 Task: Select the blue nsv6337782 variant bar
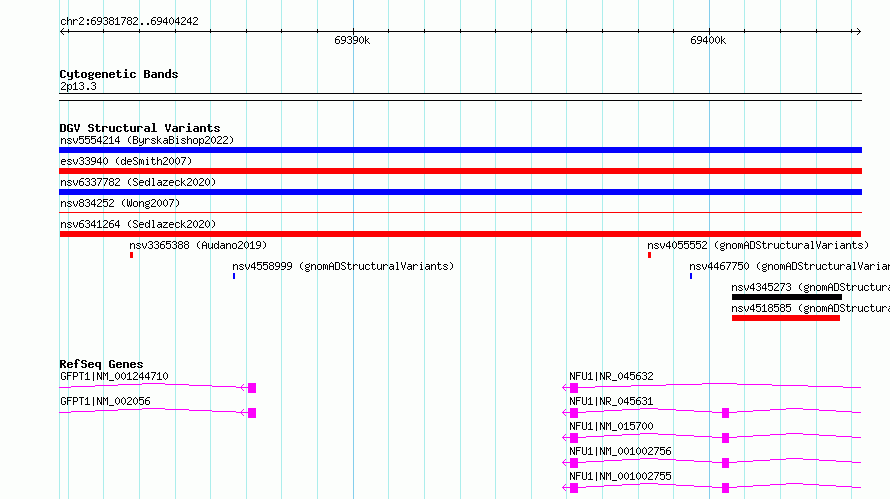460,192
